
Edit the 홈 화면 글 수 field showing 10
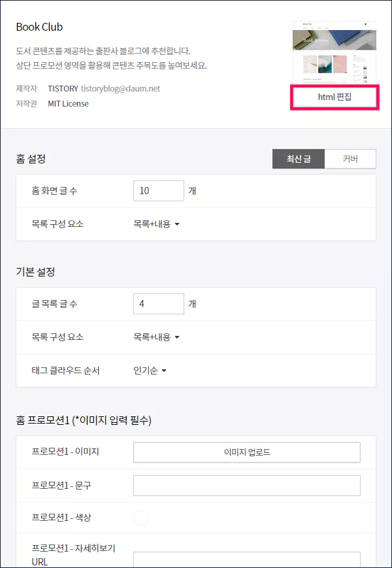coord(158,191)
